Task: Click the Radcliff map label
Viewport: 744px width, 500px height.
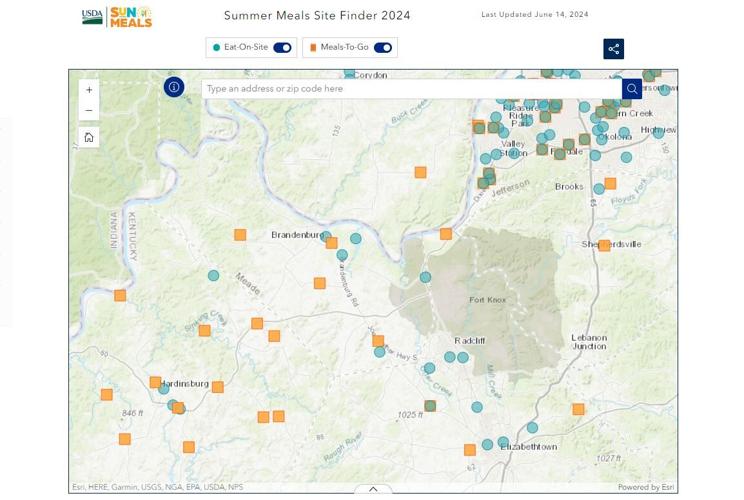Action: 470,341
